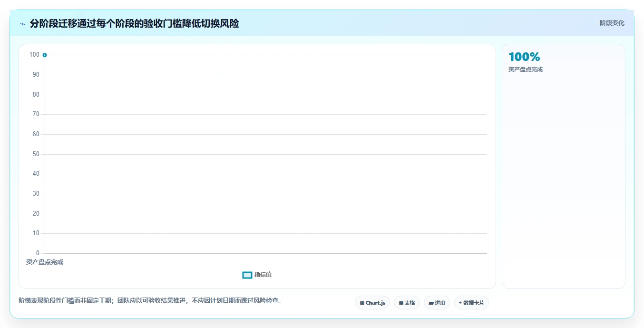Select the Chart.js chip
644x328 pixels.
(x=372, y=303)
